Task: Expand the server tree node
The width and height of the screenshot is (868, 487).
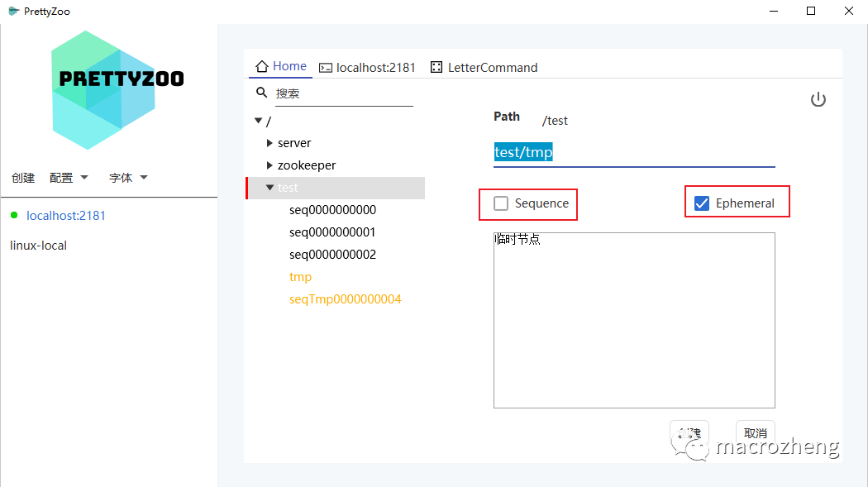Action: [269, 143]
